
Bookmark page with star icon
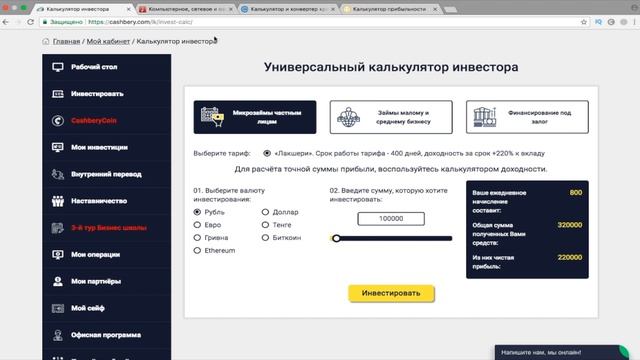pyautogui.click(x=584, y=22)
